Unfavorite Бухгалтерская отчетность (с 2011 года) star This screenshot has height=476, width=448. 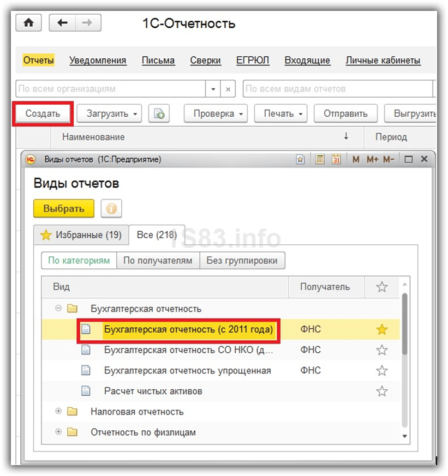coord(382,329)
